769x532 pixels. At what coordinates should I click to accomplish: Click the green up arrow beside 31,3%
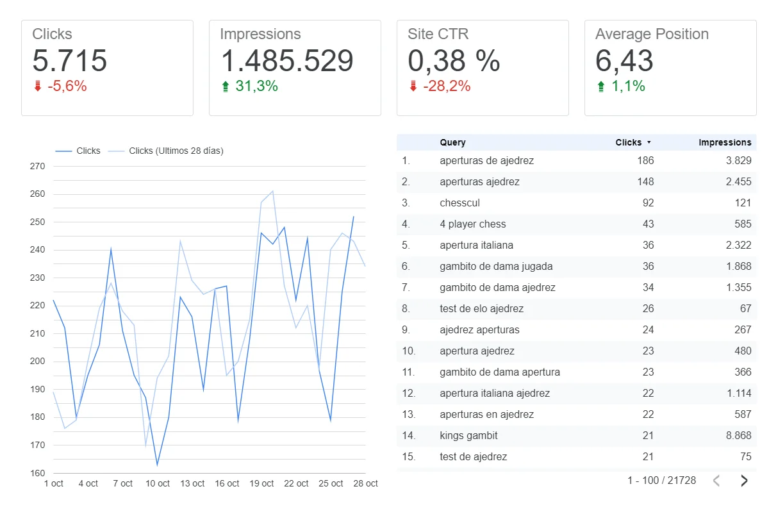click(225, 87)
